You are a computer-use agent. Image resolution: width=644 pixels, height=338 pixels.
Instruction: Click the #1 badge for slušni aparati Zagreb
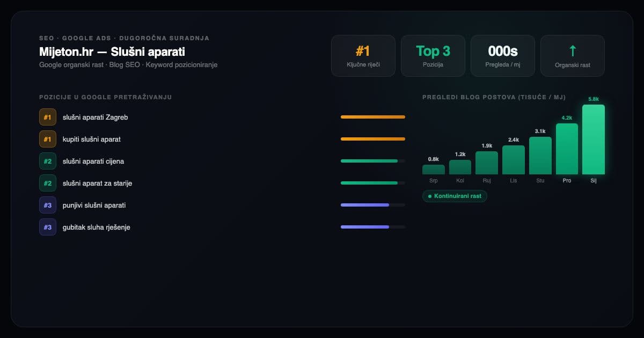[48, 117]
